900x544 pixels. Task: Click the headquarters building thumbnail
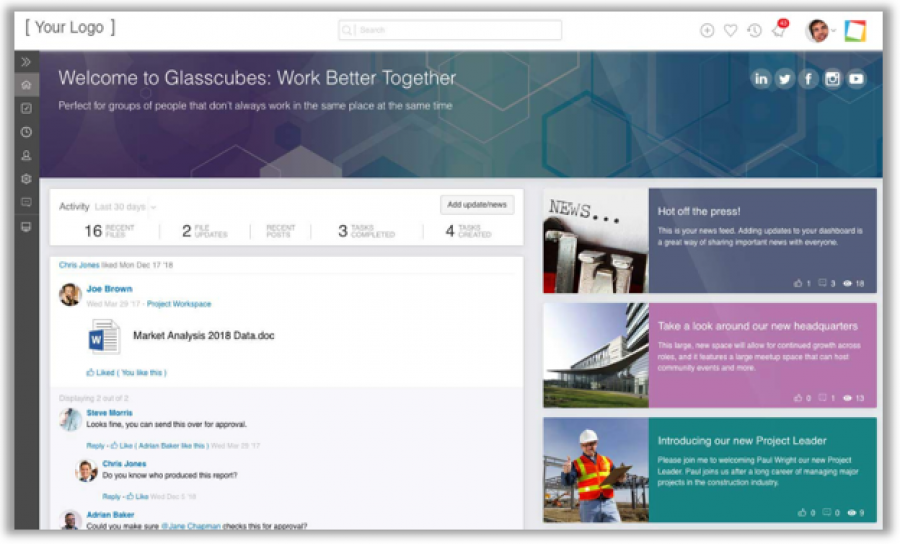596,355
